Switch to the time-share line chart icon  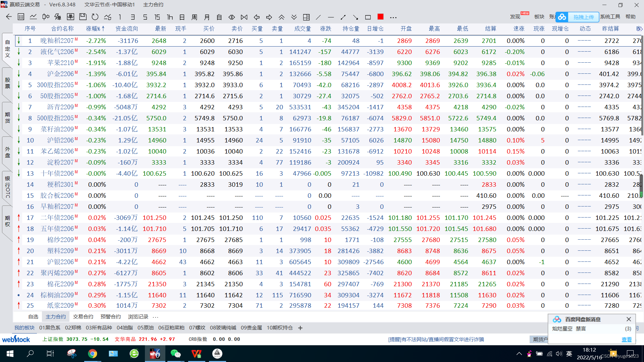[33, 17]
